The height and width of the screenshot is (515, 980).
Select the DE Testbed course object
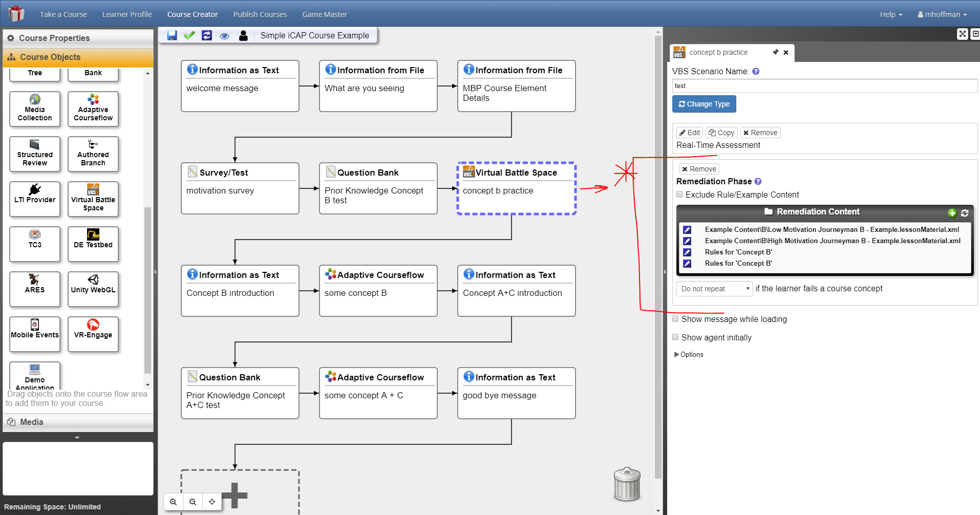click(93, 244)
